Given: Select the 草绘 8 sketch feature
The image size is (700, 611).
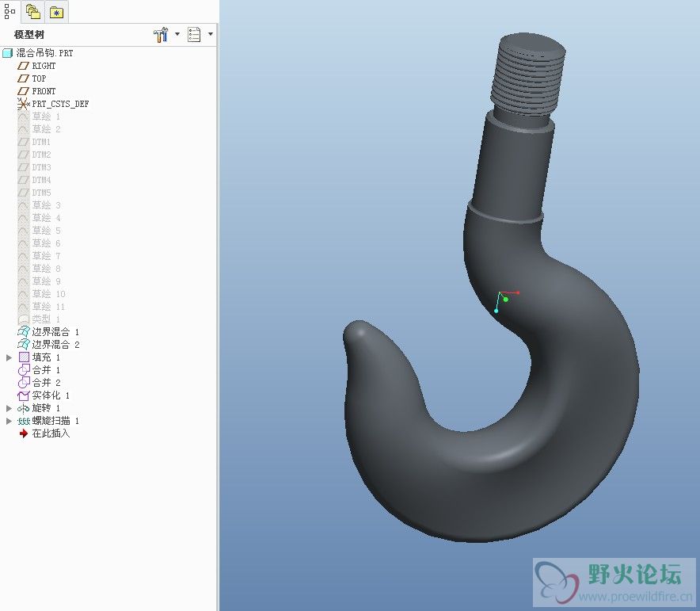Looking at the screenshot, I should [46, 269].
